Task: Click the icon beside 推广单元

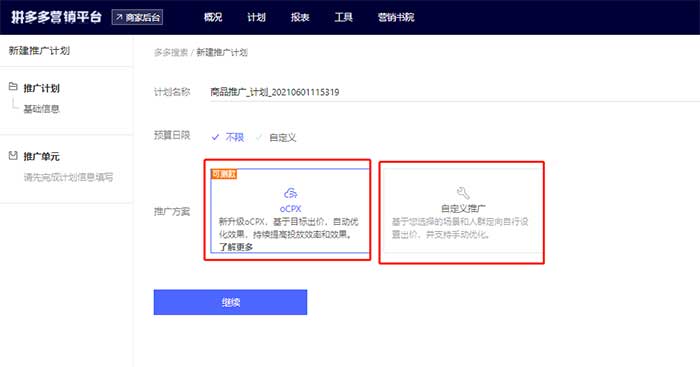Action: [x=13, y=155]
